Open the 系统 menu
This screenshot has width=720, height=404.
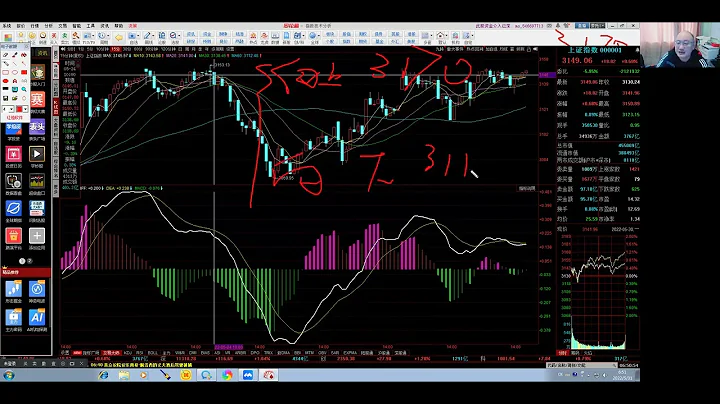(6, 26)
